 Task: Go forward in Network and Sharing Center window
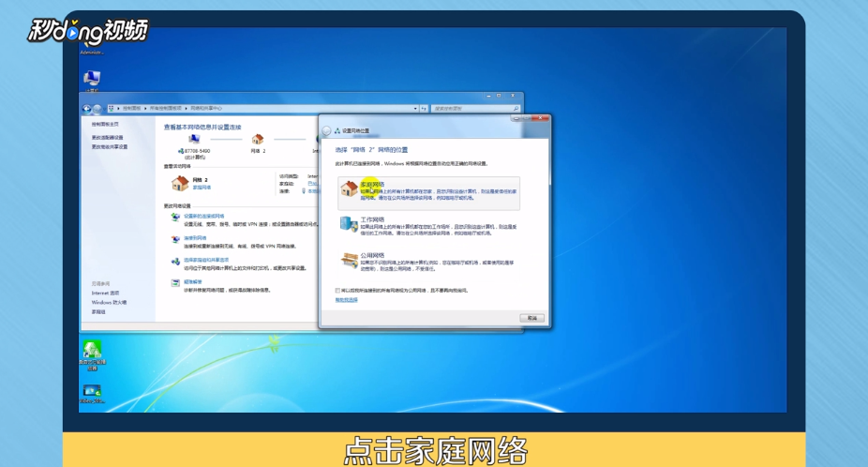pyautogui.click(x=97, y=109)
